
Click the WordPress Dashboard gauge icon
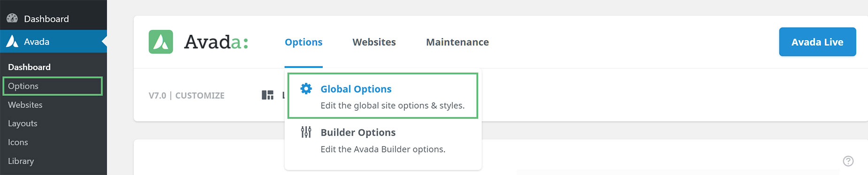pos(12,18)
